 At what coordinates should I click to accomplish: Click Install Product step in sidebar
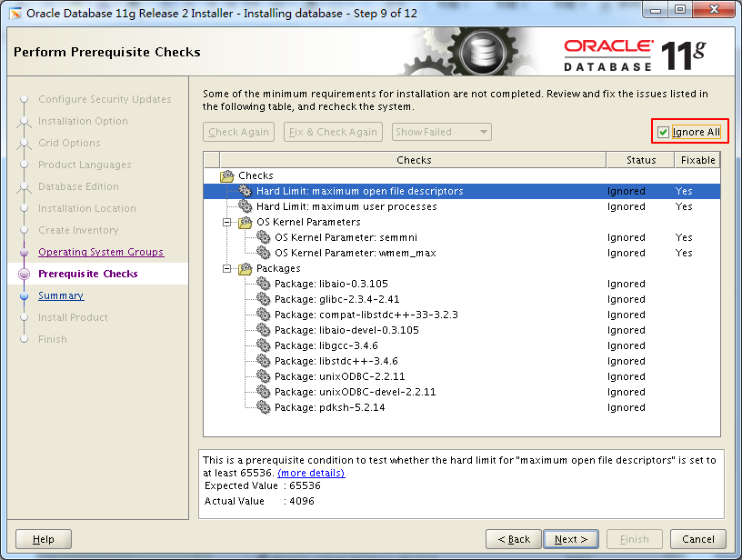click(73, 317)
